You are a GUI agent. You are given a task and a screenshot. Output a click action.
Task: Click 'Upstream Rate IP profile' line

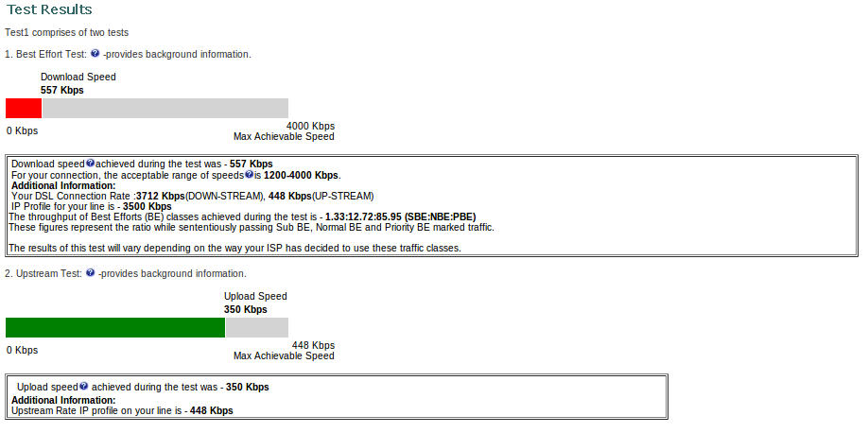click(x=122, y=410)
